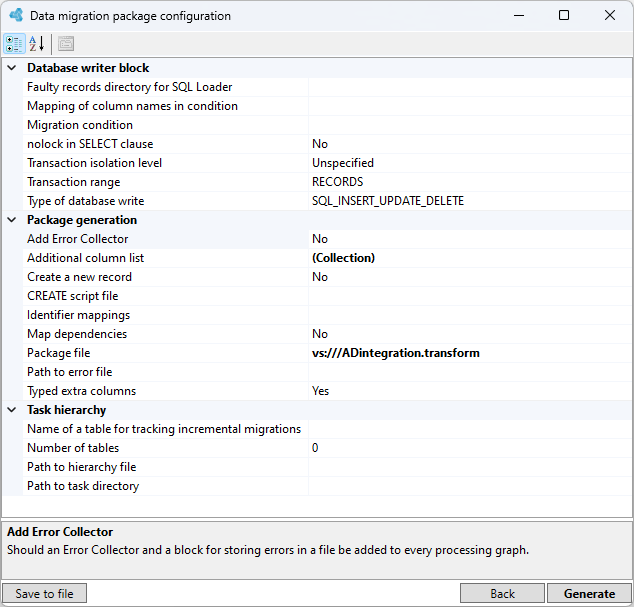Select incremental migrations table name property
Screen dimensions: 634x607
(x=166, y=429)
